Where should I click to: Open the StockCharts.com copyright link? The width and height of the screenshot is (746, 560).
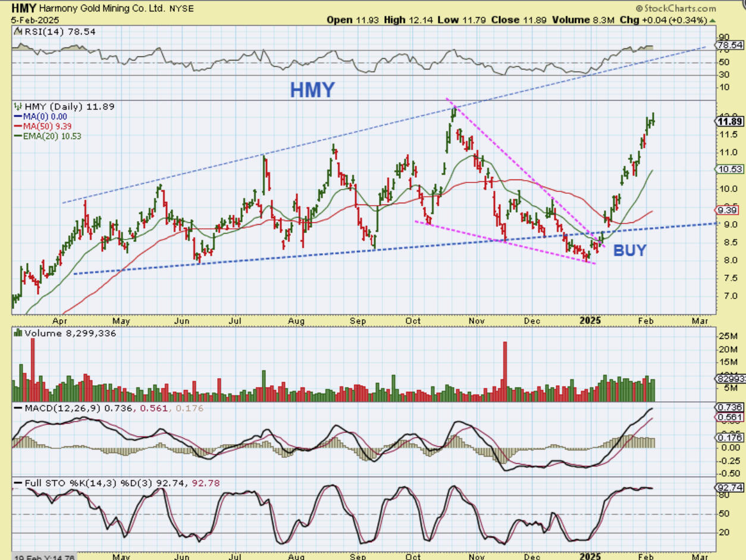[675, 8]
